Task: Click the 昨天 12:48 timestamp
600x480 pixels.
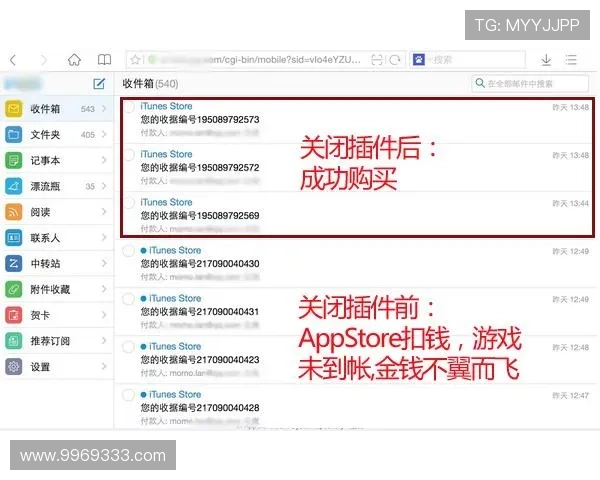Action: pos(571,347)
